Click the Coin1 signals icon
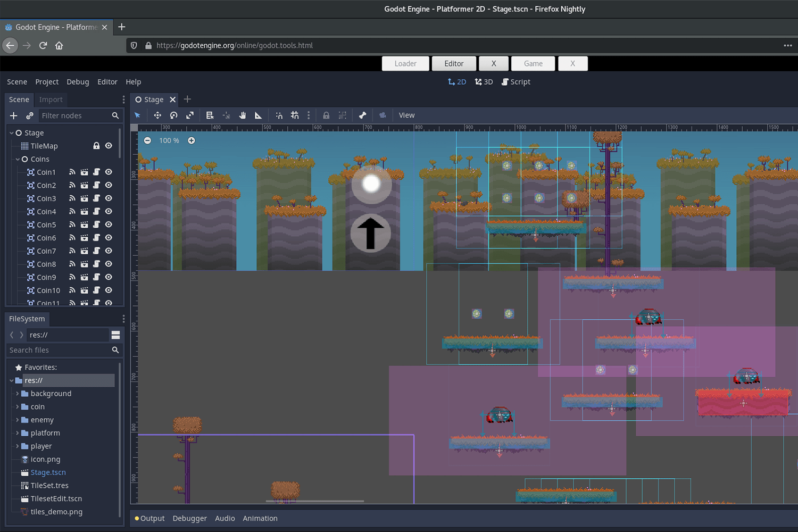This screenshot has width=798, height=532. point(72,172)
